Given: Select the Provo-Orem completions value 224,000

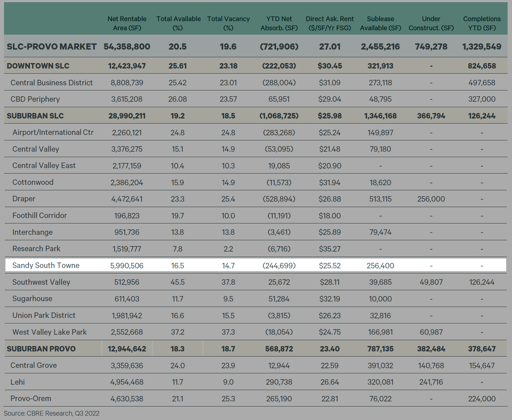Looking at the screenshot, I should coord(482,399).
